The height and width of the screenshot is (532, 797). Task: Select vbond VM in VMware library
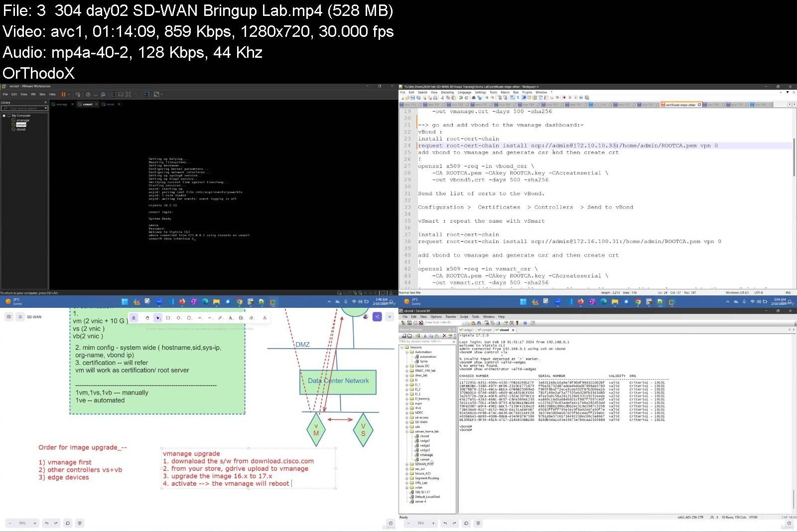pos(21,130)
